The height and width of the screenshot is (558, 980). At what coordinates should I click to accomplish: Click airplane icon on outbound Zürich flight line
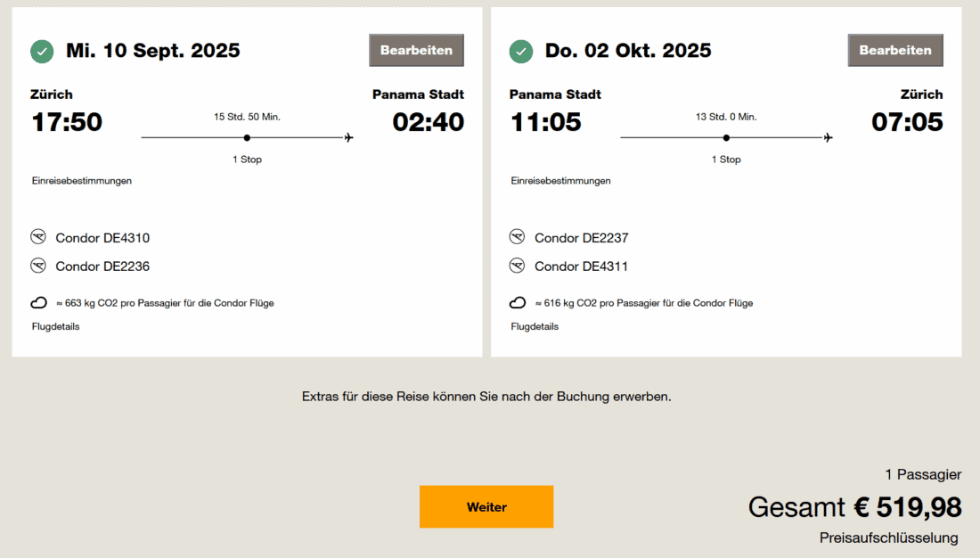(348, 137)
